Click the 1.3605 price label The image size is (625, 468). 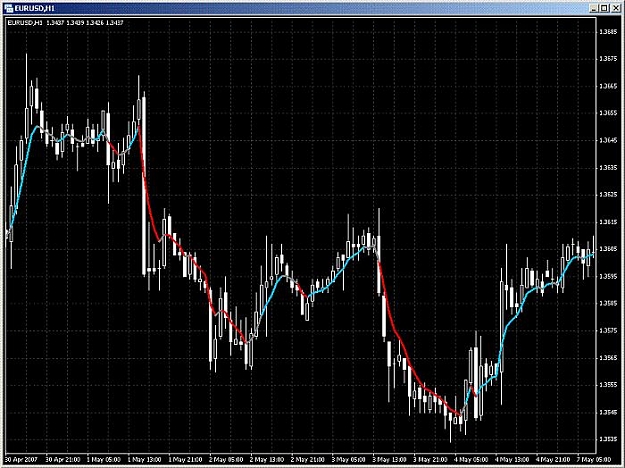point(608,249)
